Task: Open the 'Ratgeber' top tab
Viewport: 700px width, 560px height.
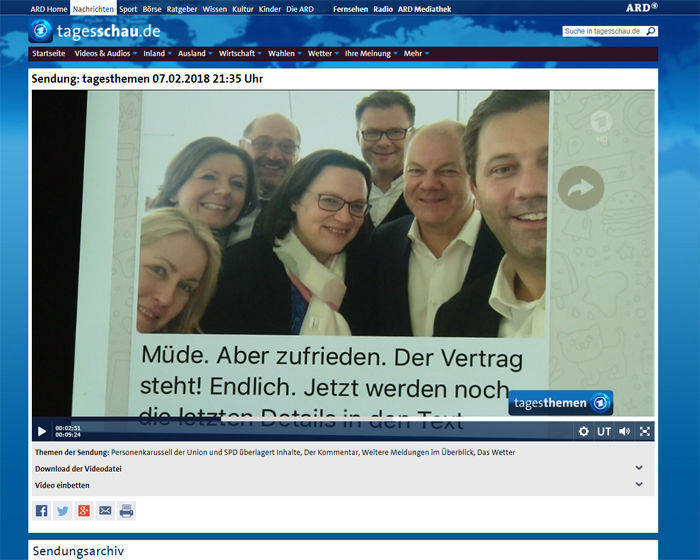Action: pyautogui.click(x=182, y=9)
